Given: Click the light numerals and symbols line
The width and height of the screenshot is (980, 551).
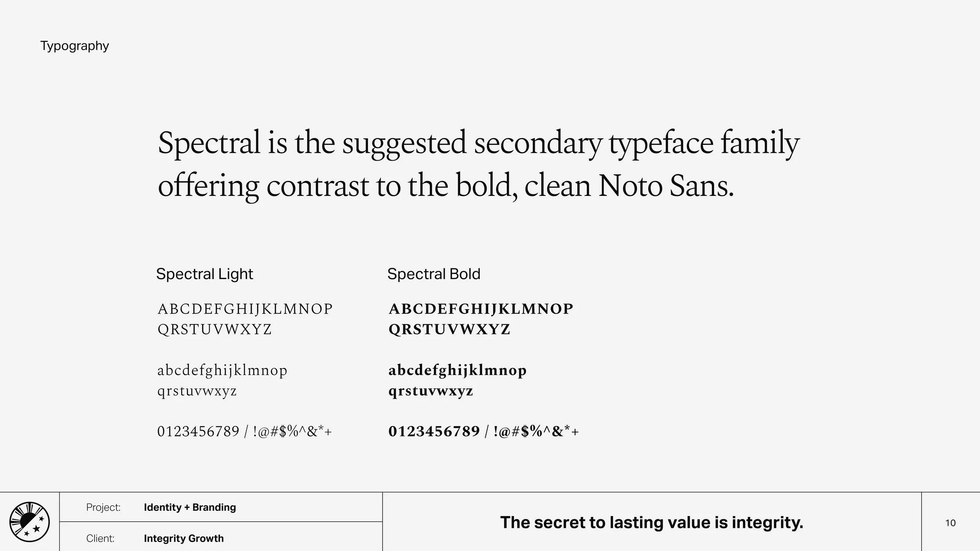Looking at the screenshot, I should pyautogui.click(x=245, y=431).
